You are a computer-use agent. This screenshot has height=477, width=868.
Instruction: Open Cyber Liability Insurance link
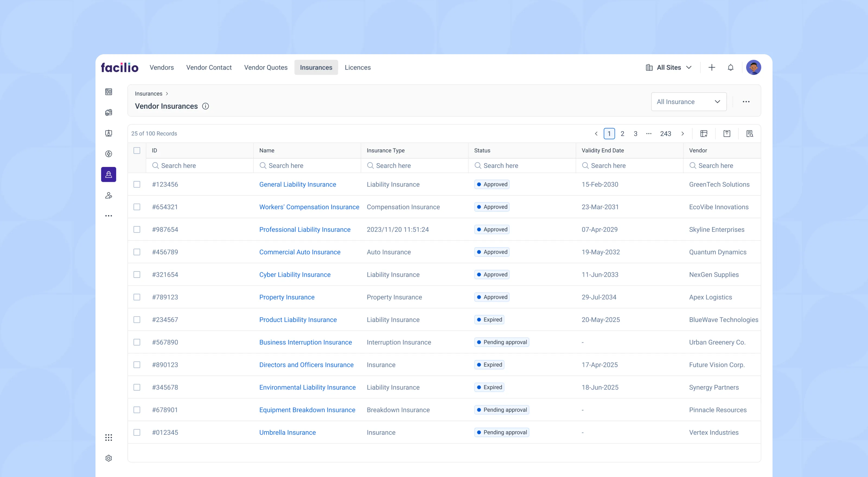tap(295, 275)
